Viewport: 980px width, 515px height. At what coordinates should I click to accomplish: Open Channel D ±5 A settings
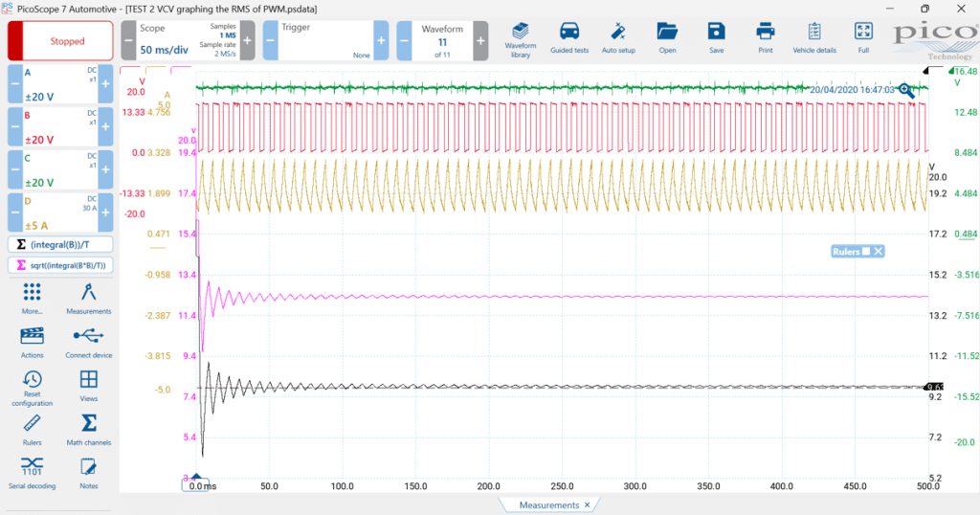pos(60,213)
